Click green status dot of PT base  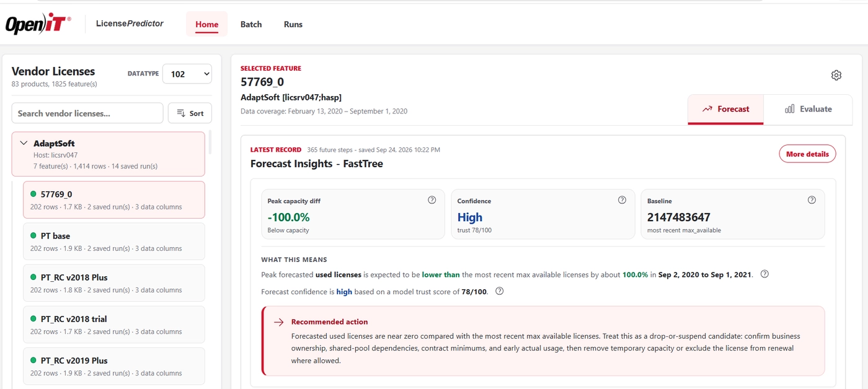pos(33,236)
